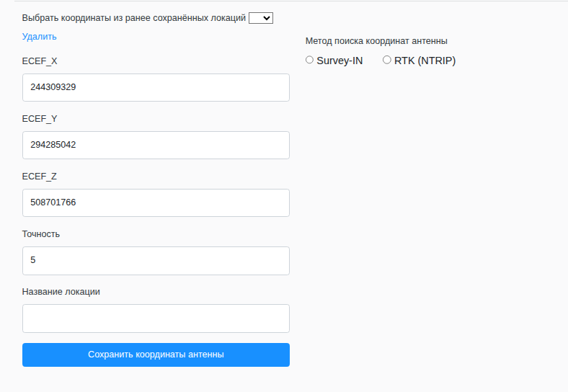Choose the RTK (NTRIP) radio option
Viewport: 568px width, 392px height.
click(x=387, y=61)
